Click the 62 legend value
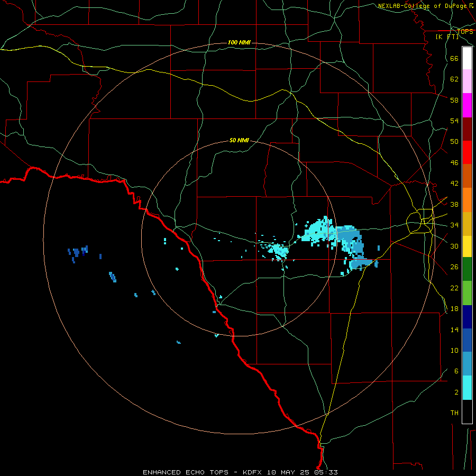476x476 pixels. point(454,79)
